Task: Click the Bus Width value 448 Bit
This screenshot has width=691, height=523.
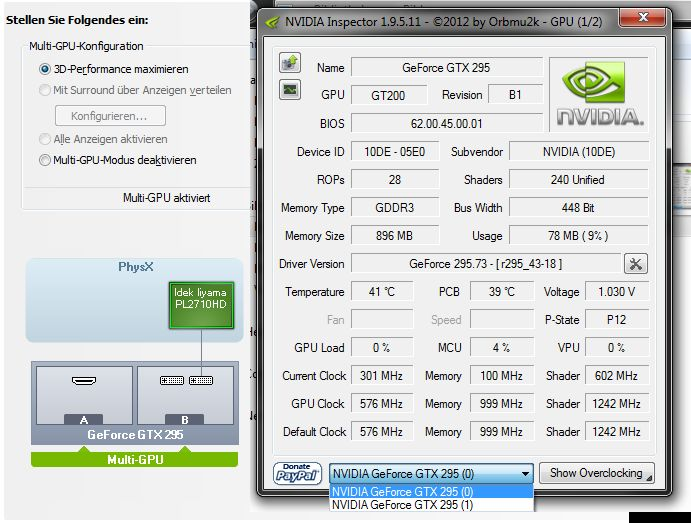Action: click(x=578, y=208)
